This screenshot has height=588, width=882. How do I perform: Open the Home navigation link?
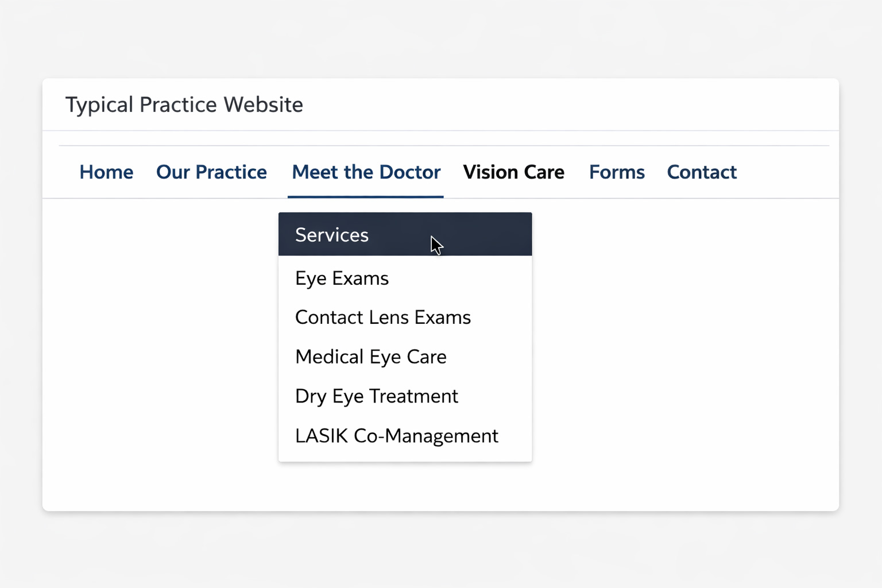[x=106, y=172]
